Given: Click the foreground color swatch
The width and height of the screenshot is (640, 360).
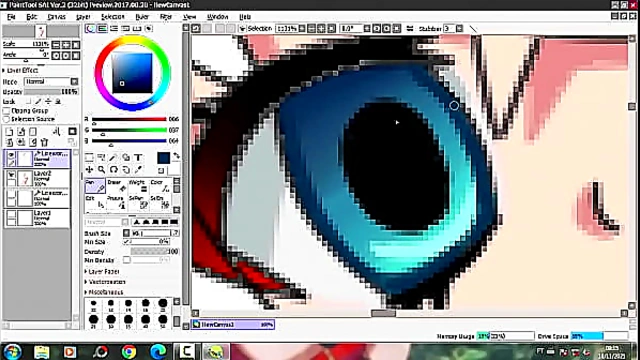Looking at the screenshot, I should 164,158.
